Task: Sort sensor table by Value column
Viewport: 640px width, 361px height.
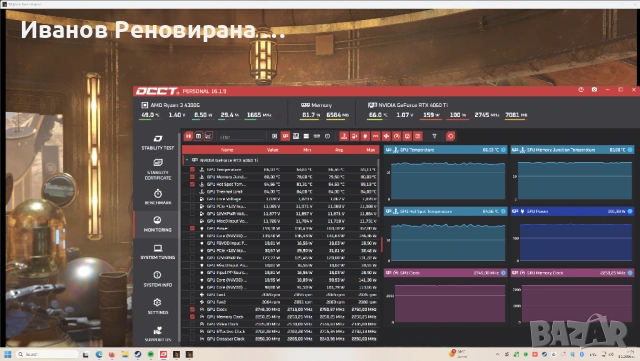Action: click(272, 150)
